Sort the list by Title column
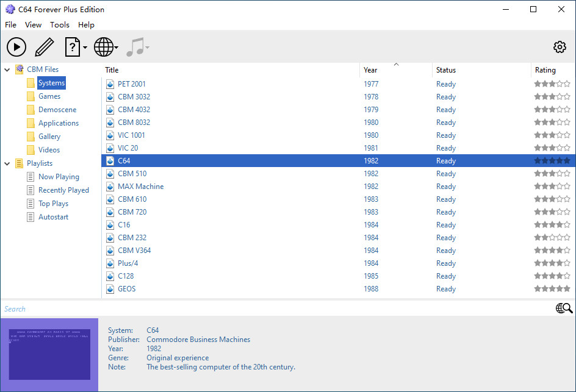Image resolution: width=576 pixels, height=392 pixels. pyautogui.click(x=230, y=69)
